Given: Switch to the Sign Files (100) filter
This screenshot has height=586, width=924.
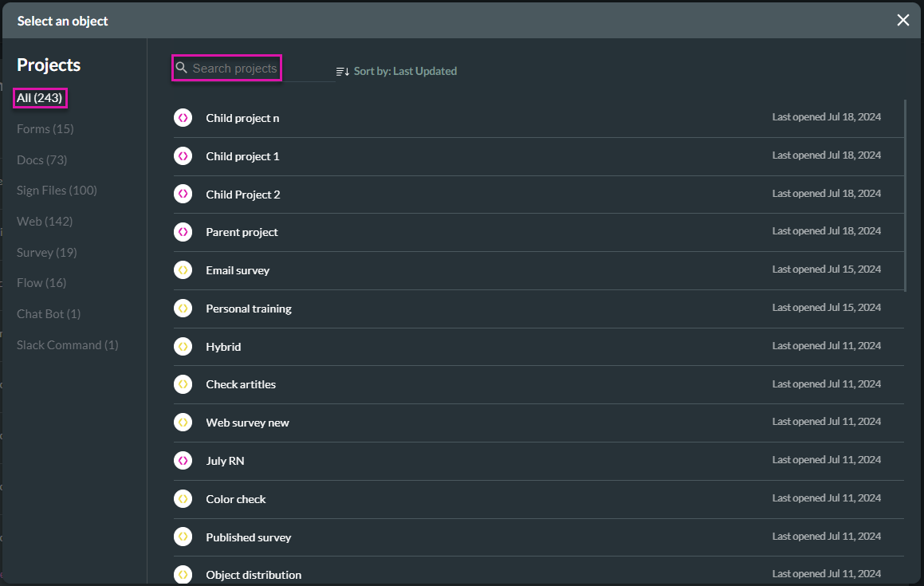Looking at the screenshot, I should 56,190.
